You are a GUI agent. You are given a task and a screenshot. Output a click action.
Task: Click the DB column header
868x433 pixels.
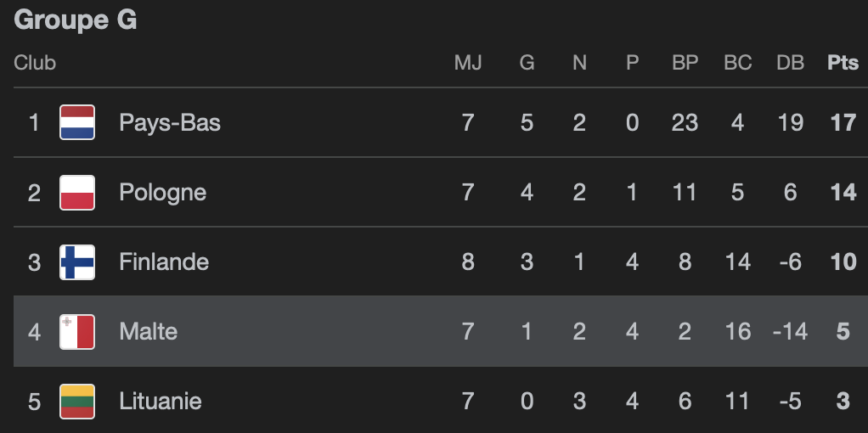(790, 63)
